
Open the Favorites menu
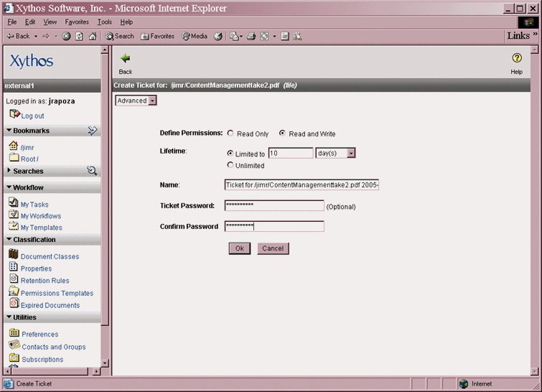pyautogui.click(x=77, y=22)
